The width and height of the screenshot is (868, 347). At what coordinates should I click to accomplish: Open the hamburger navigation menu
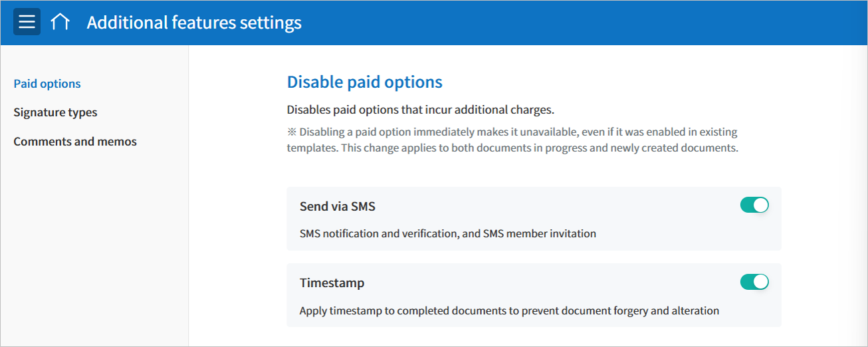pyautogui.click(x=27, y=22)
